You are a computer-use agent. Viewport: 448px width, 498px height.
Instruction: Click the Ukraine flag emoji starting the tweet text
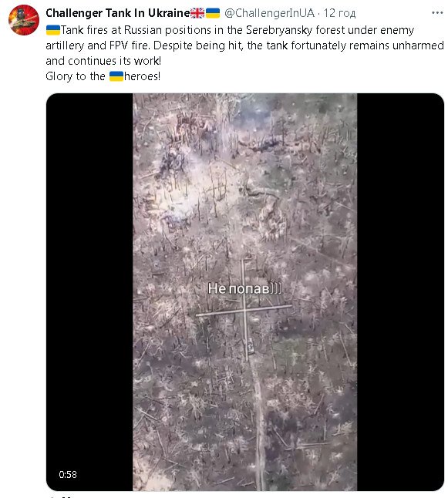coord(52,30)
